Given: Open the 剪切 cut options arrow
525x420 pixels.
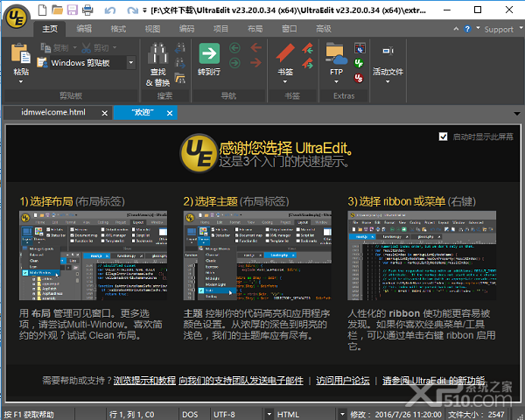Looking at the screenshot, I should point(115,47).
